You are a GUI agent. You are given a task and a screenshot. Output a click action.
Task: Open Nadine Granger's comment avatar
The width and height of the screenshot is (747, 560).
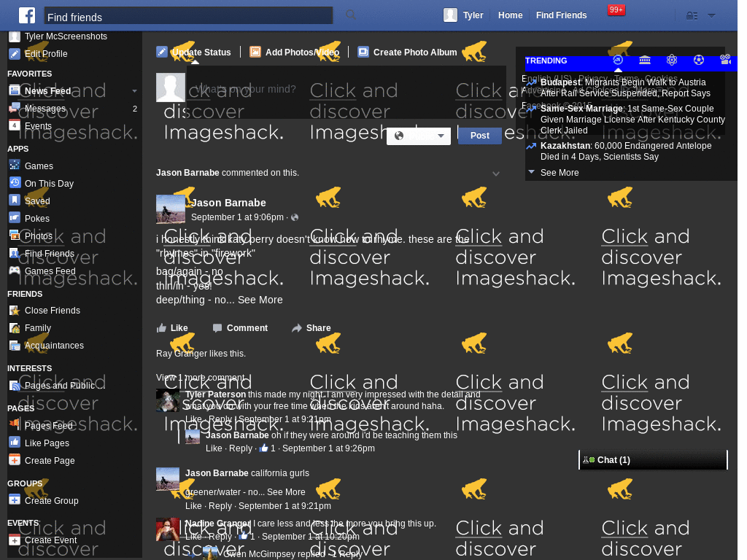[168, 529]
